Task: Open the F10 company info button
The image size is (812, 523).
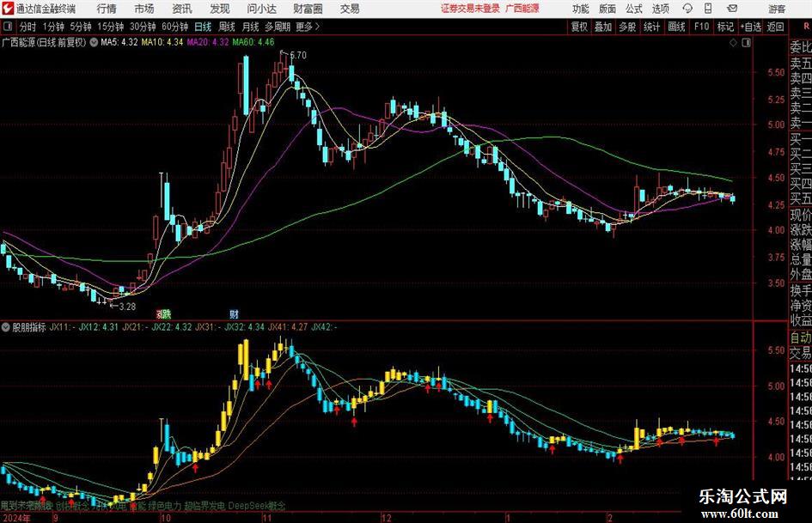Action: tap(701, 27)
